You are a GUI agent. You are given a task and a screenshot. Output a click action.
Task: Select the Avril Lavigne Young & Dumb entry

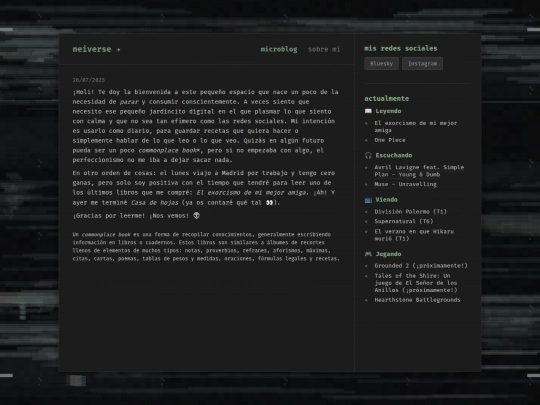tap(419, 171)
